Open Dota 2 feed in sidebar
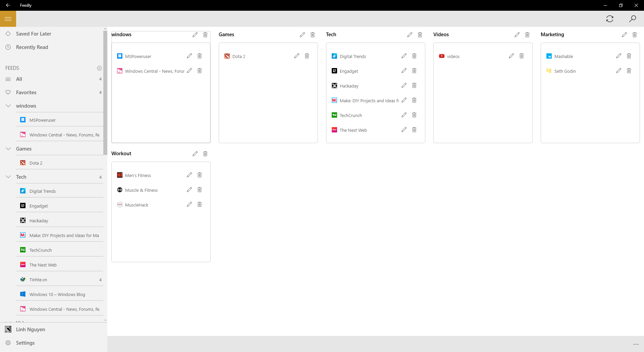 pos(60,163)
